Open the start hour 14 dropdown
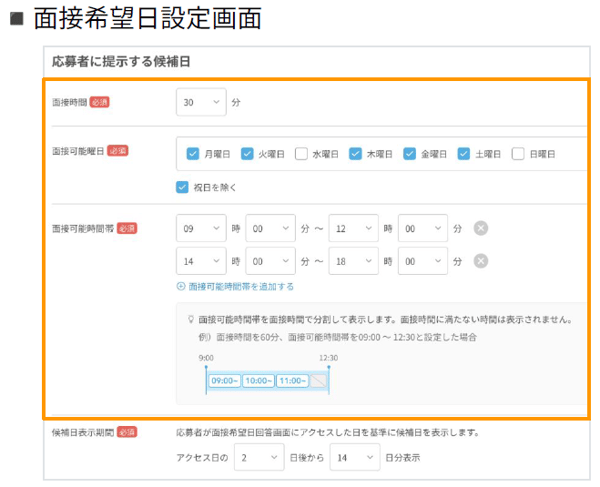Viewport: 600px width, 487px height. (201, 261)
